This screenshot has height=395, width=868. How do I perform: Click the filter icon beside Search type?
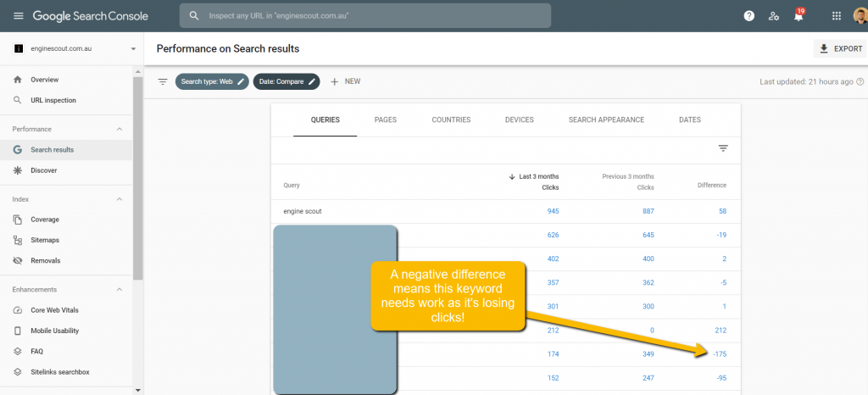[x=163, y=81]
